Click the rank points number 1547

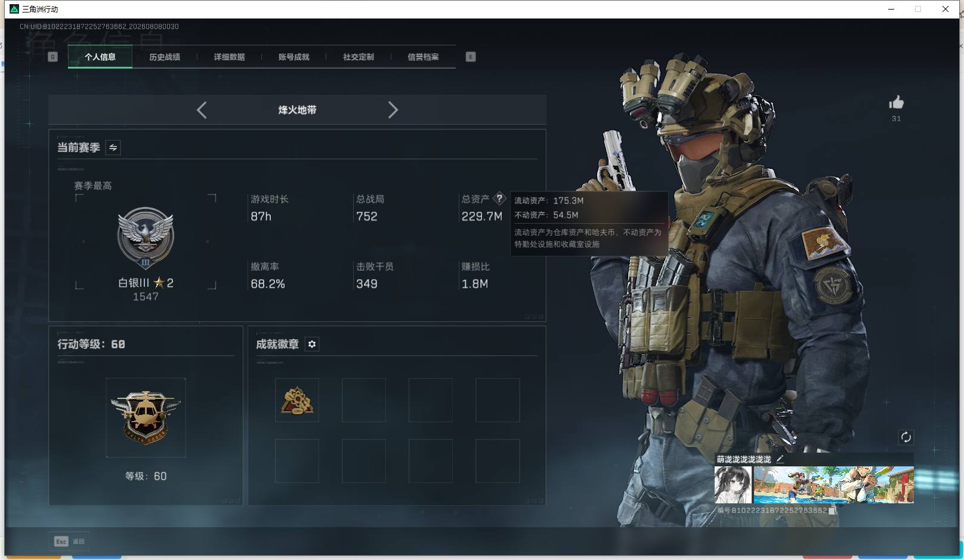click(146, 297)
